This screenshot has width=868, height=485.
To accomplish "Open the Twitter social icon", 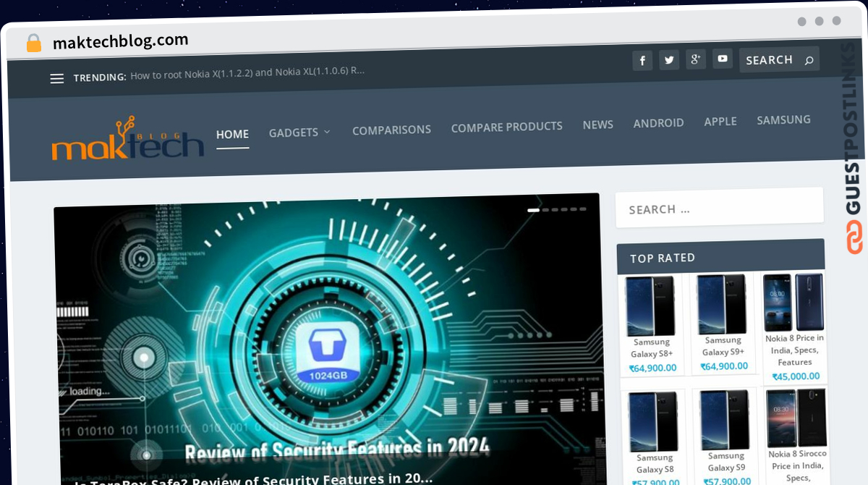I will point(669,60).
